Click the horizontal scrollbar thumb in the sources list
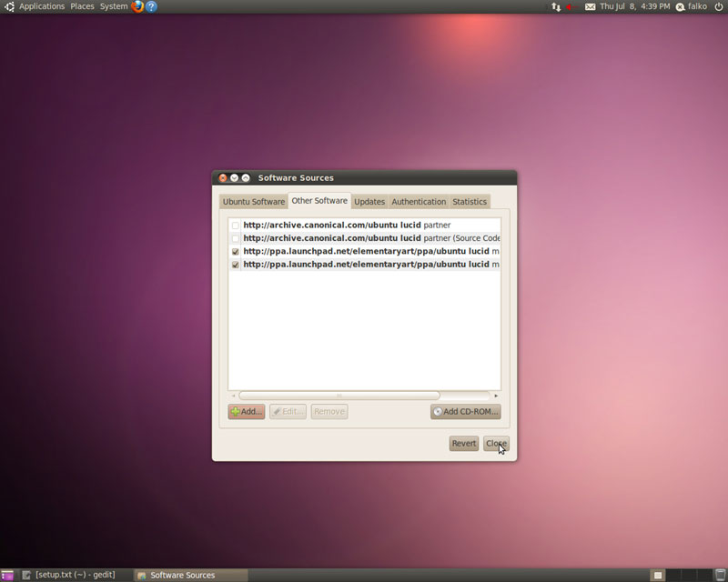This screenshot has height=582, width=728. 339,396
